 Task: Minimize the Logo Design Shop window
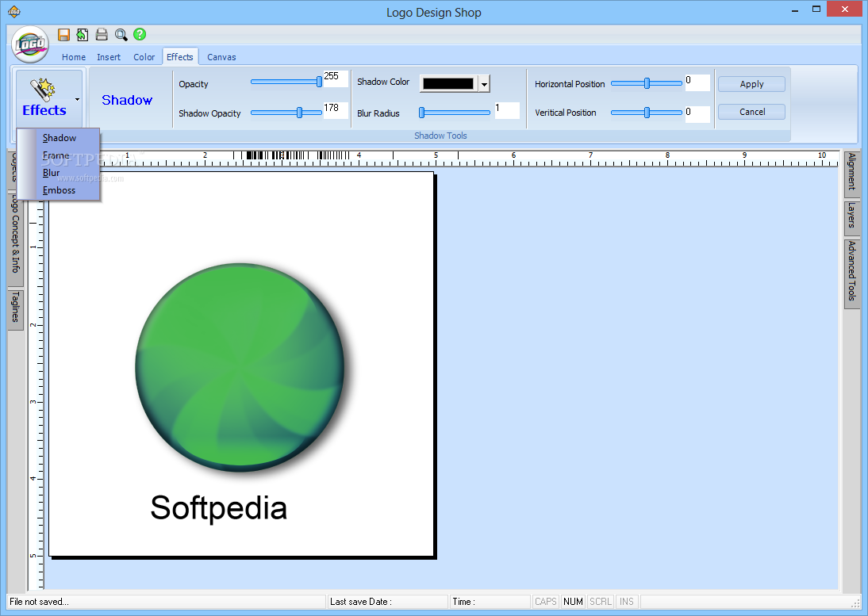[x=795, y=10]
